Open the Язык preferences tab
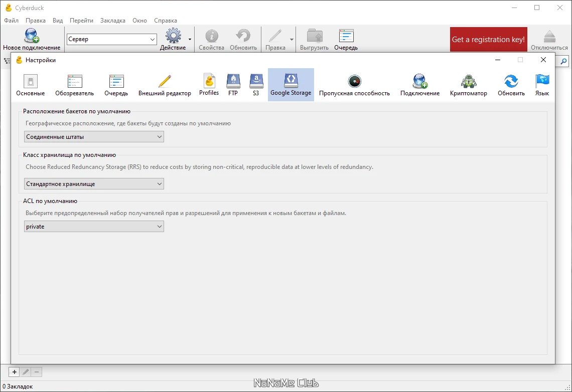The width and height of the screenshot is (572, 392). click(542, 85)
